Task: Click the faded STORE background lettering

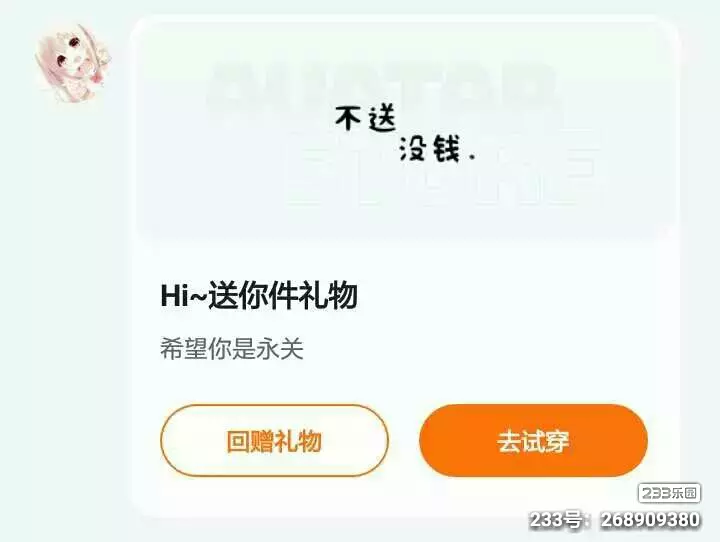Action: tap(443, 176)
